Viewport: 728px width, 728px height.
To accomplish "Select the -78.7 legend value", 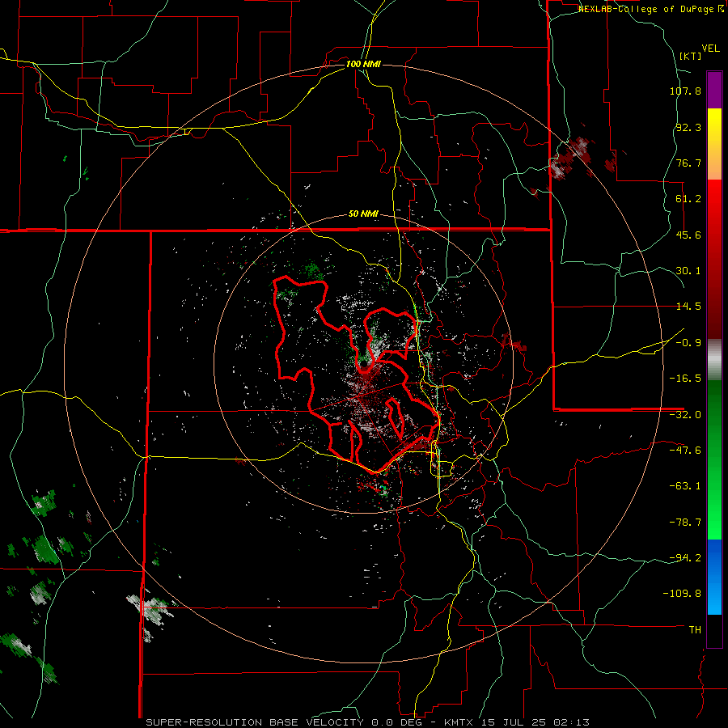I will [685, 523].
